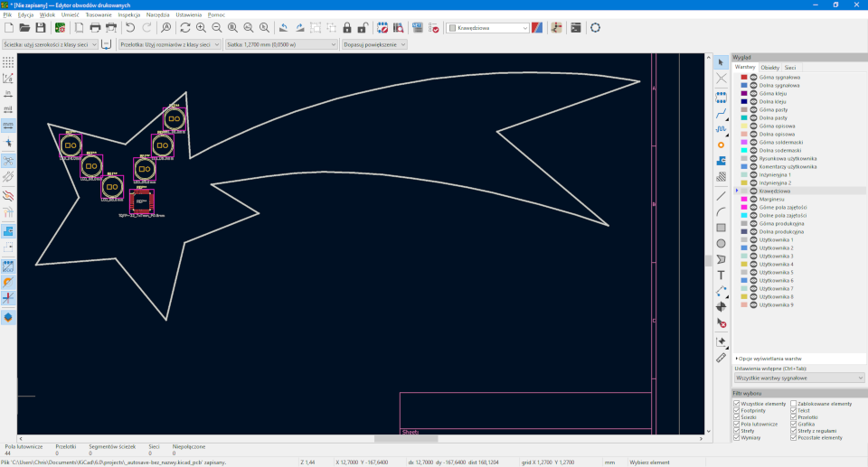
Task: Click Górna kleju color swatch
Action: click(744, 94)
